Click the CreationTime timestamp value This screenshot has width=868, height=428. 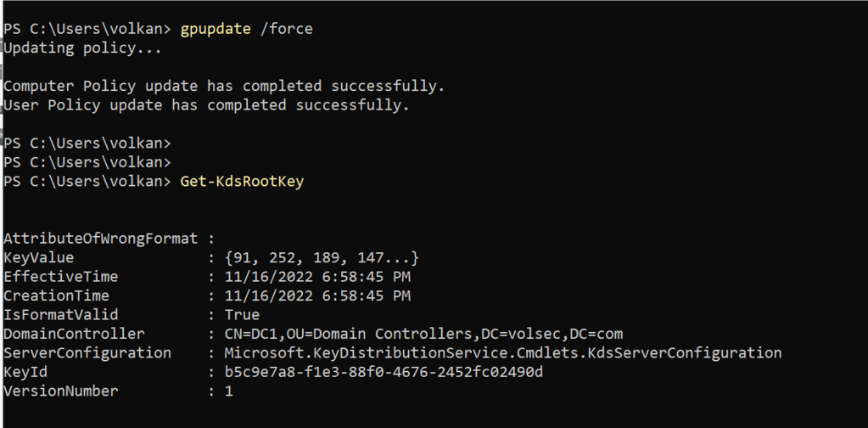click(x=317, y=296)
